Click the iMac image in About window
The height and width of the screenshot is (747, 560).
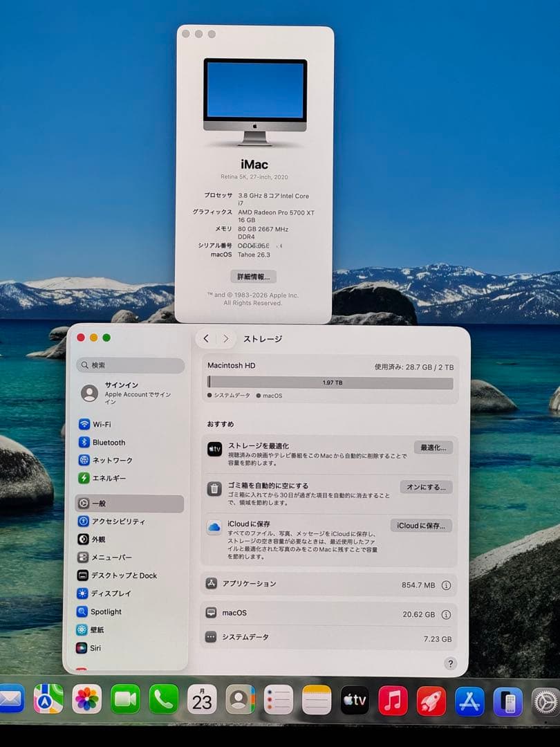pyautogui.click(x=255, y=102)
